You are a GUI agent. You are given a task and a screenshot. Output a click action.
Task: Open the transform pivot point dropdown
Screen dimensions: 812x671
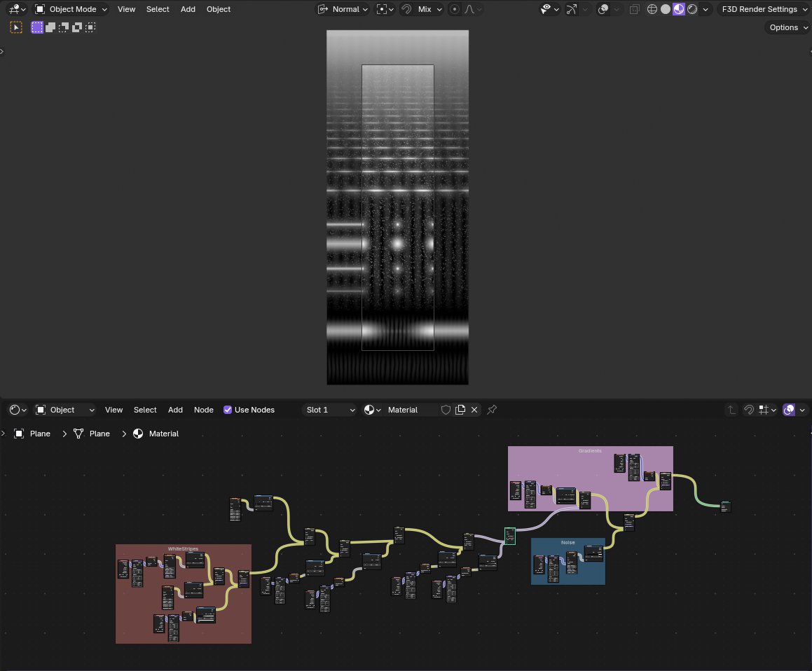pyautogui.click(x=385, y=9)
